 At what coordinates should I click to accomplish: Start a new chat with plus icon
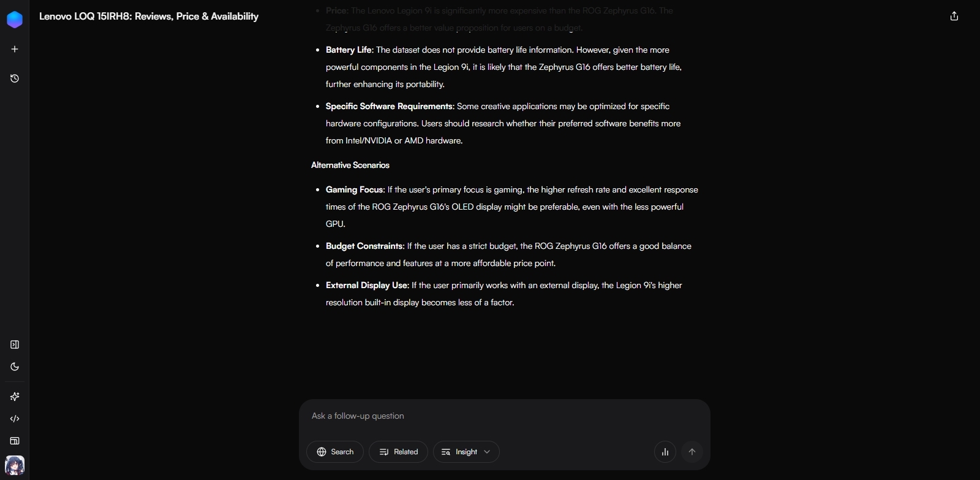15,49
